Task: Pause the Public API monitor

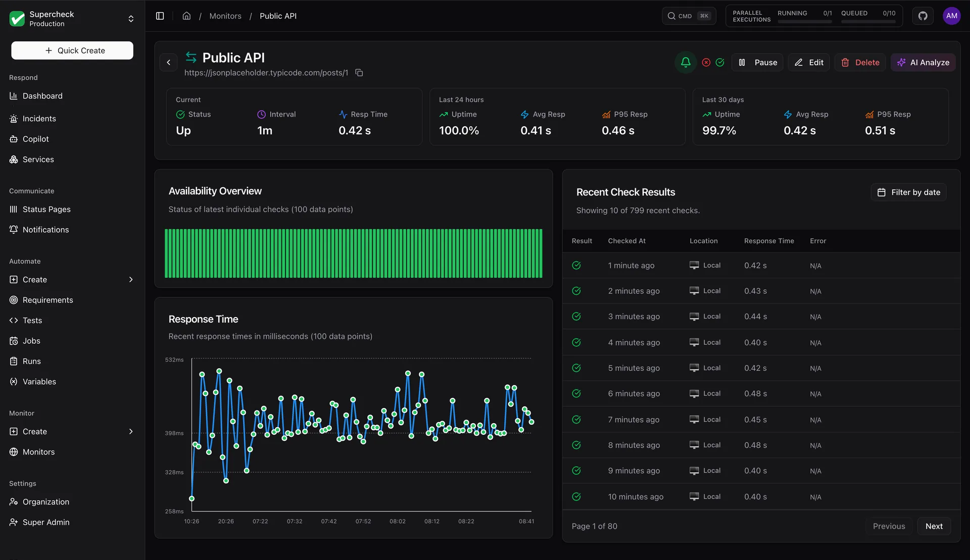Action: 757,62
